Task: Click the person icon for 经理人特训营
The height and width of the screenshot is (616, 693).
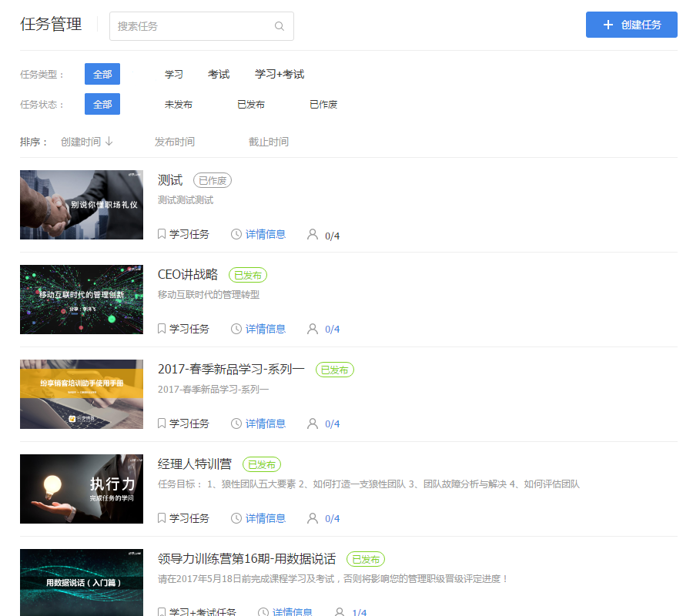Action: point(313,517)
